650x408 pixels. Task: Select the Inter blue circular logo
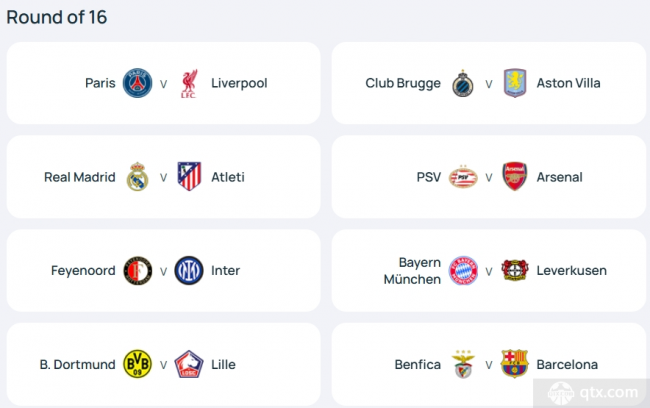coord(189,270)
